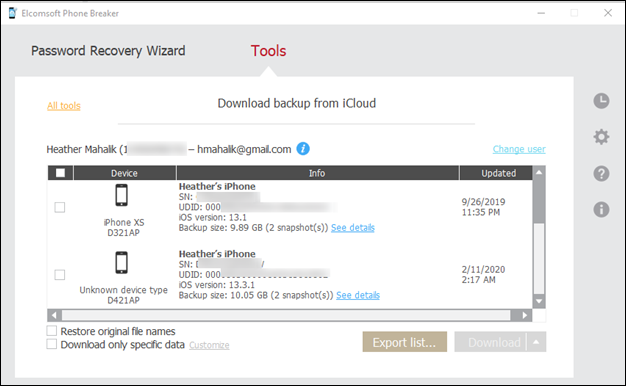Open the history clock icon in sidebar
The height and width of the screenshot is (386, 626).
pos(601,101)
